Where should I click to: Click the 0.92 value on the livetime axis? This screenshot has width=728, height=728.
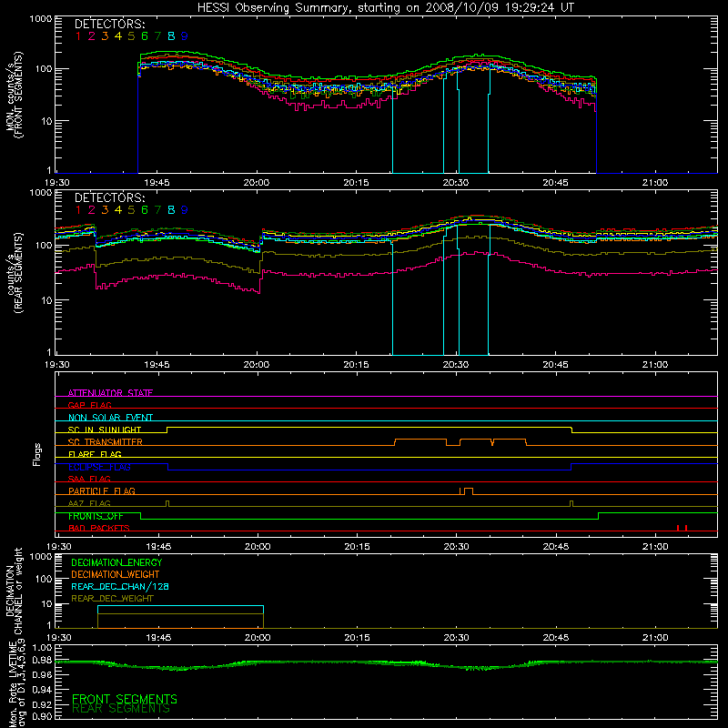click(x=42, y=703)
